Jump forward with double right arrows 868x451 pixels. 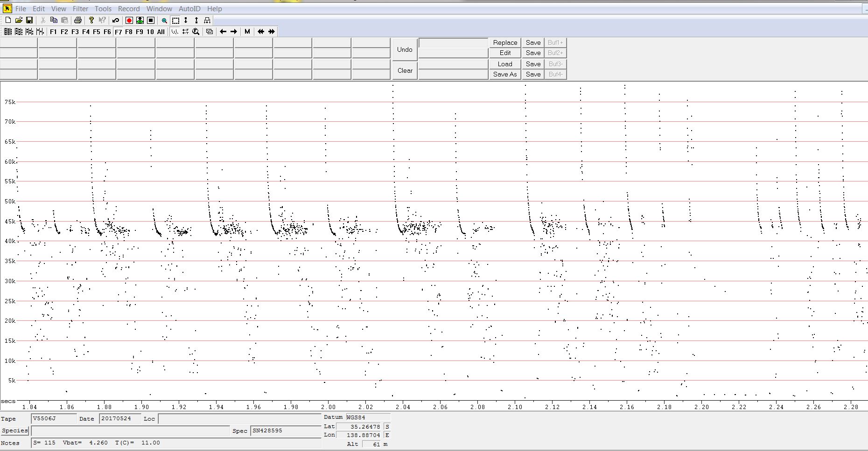coord(272,32)
